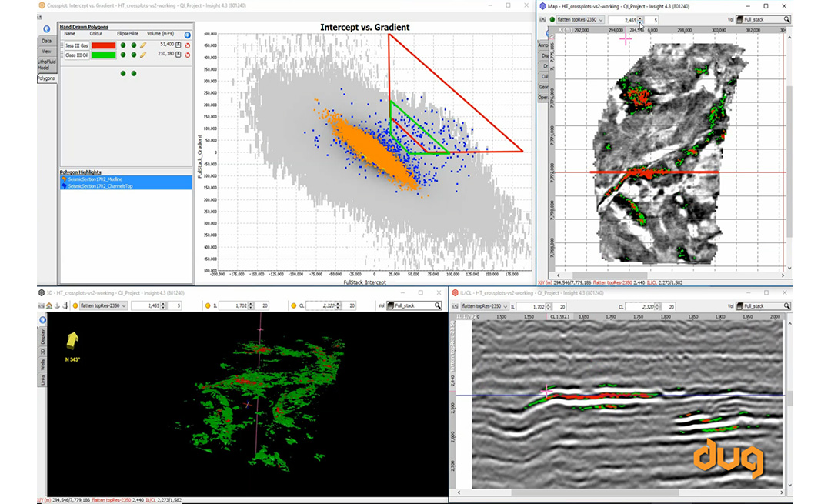Select the SeismicSection1702_Mudline highlight entry
The image size is (831, 504).
point(94,179)
